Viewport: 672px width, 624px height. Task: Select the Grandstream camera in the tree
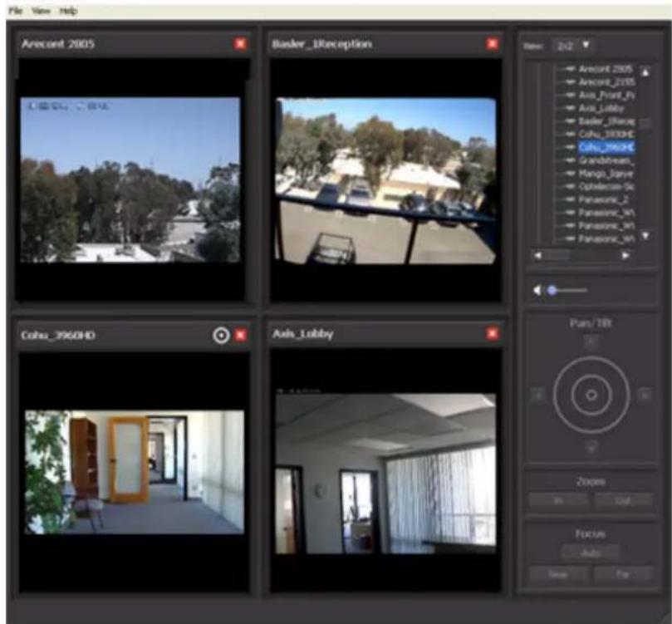[606, 160]
